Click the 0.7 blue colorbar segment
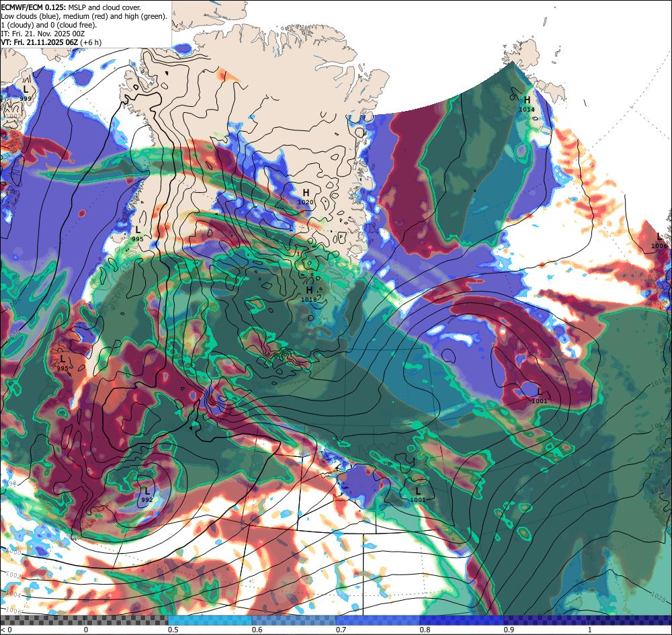Image resolution: width=672 pixels, height=635 pixels. pos(378,620)
